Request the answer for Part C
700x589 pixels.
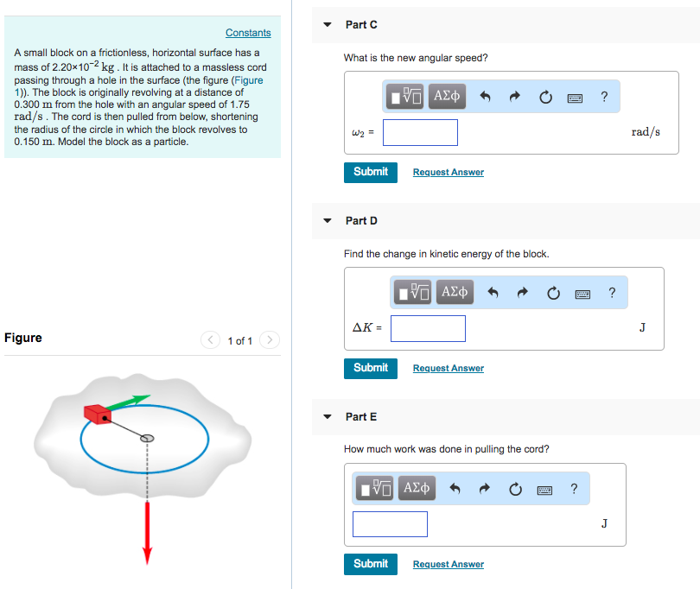tap(448, 172)
